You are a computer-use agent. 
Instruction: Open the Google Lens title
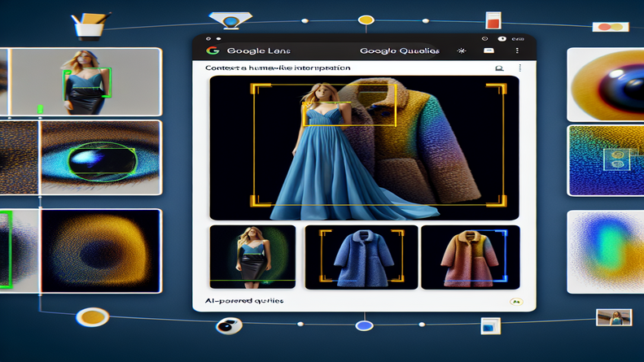coord(258,50)
